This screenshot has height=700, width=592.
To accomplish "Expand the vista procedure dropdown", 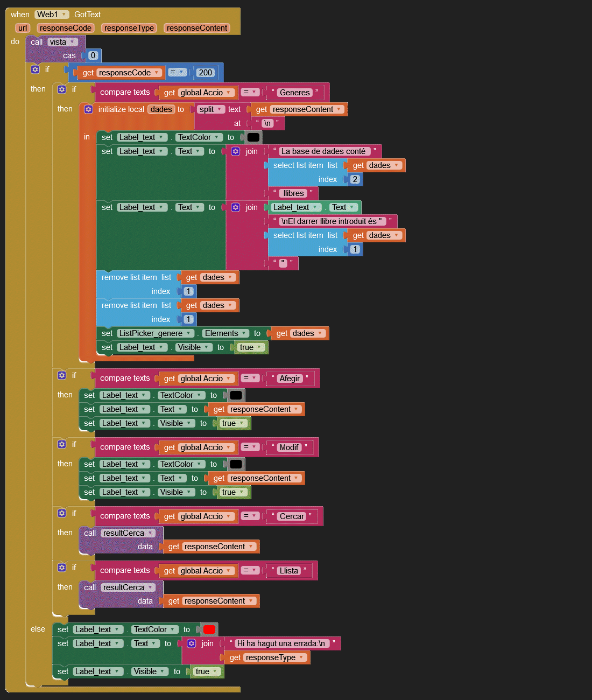I will (x=62, y=42).
